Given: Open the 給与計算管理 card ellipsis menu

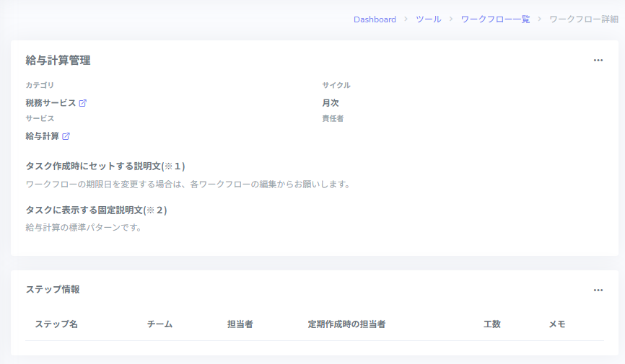Looking at the screenshot, I should point(598,61).
